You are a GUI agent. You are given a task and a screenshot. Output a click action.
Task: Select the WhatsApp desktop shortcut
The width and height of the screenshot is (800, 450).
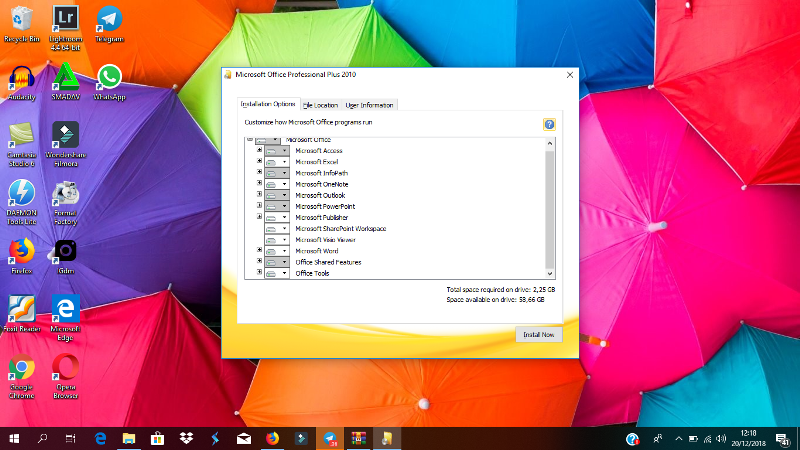(109, 82)
